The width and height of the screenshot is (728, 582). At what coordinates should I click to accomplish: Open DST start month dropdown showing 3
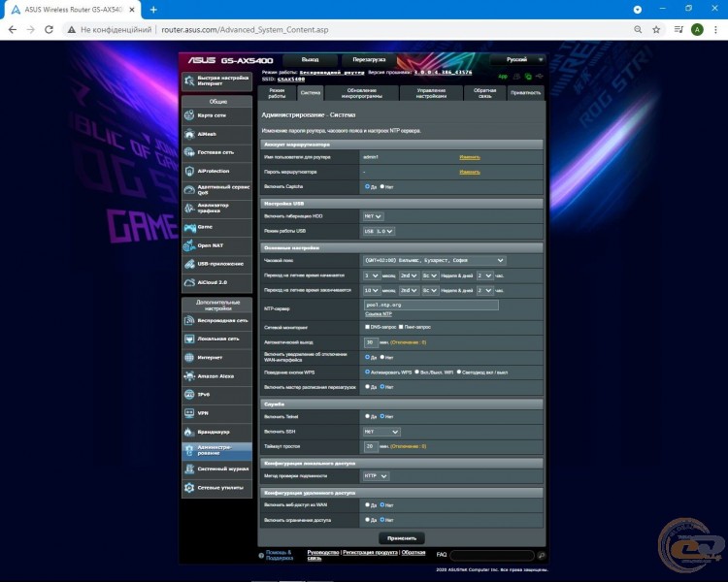(x=372, y=275)
